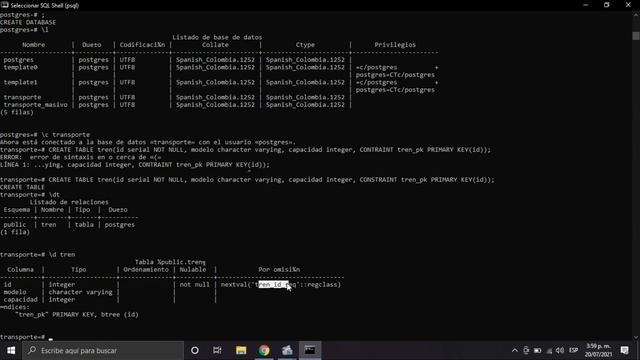Image resolution: width=640 pixels, height=360 pixels.
Task: Click the '(5 filas)' row count text
Action: pyautogui.click(x=17, y=112)
